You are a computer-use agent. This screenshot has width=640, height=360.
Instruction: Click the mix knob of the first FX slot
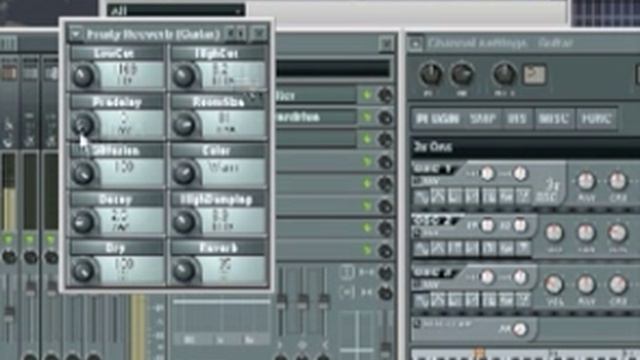tap(385, 96)
